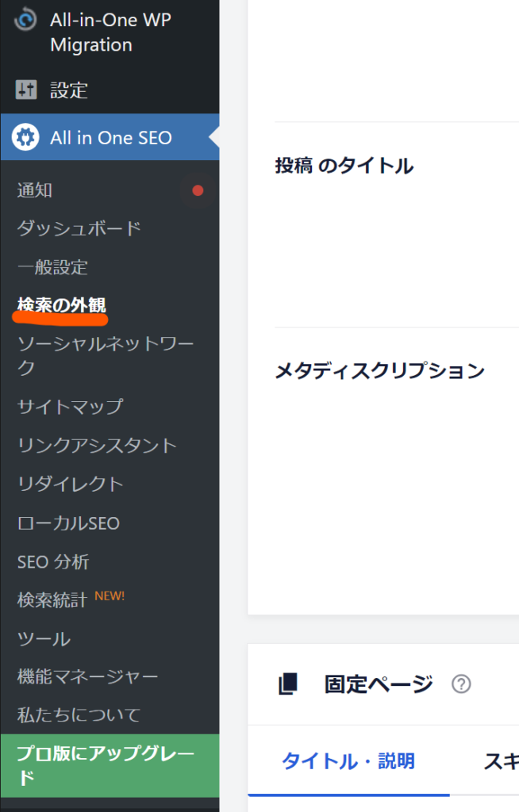Open 一般設定
This screenshot has width=519, height=812.
(x=52, y=267)
